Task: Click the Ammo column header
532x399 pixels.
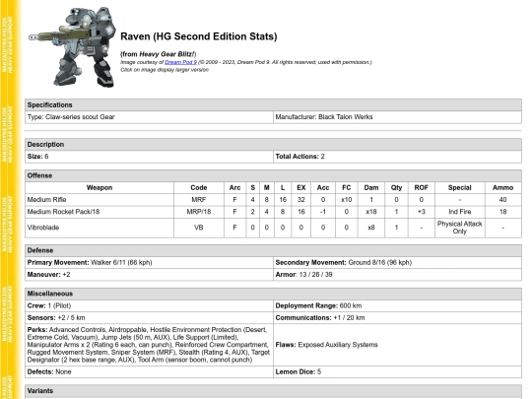Action: (x=502, y=187)
